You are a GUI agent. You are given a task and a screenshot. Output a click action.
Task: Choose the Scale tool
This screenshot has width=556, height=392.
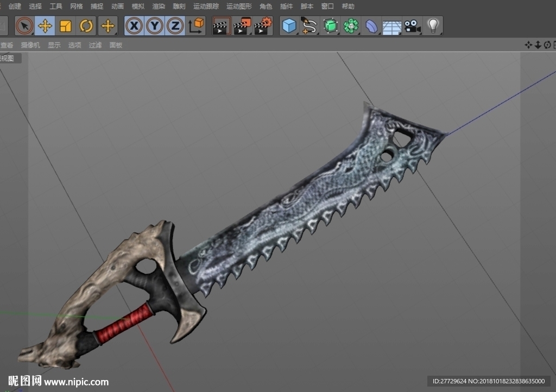click(x=66, y=26)
